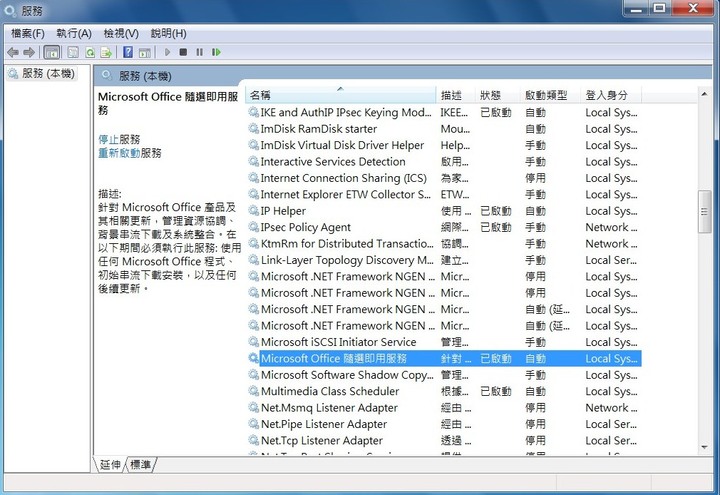Open the 檢視(V) menu

121,34
